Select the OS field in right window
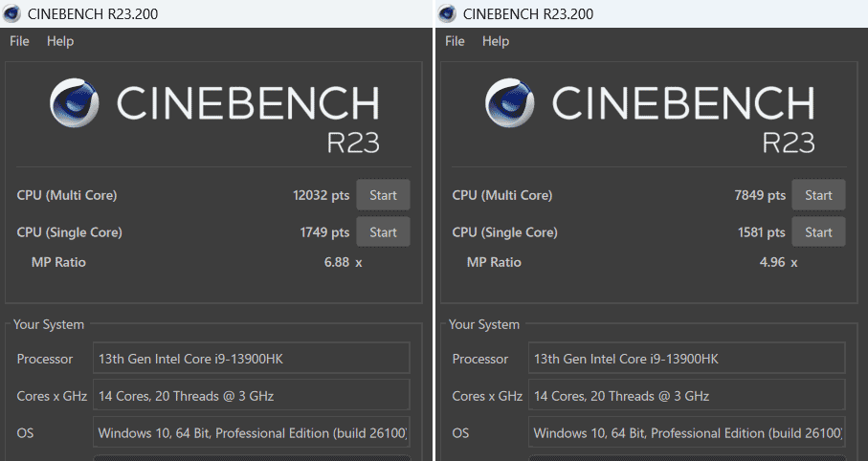Viewport: 868px width, 461px height. pos(686,432)
